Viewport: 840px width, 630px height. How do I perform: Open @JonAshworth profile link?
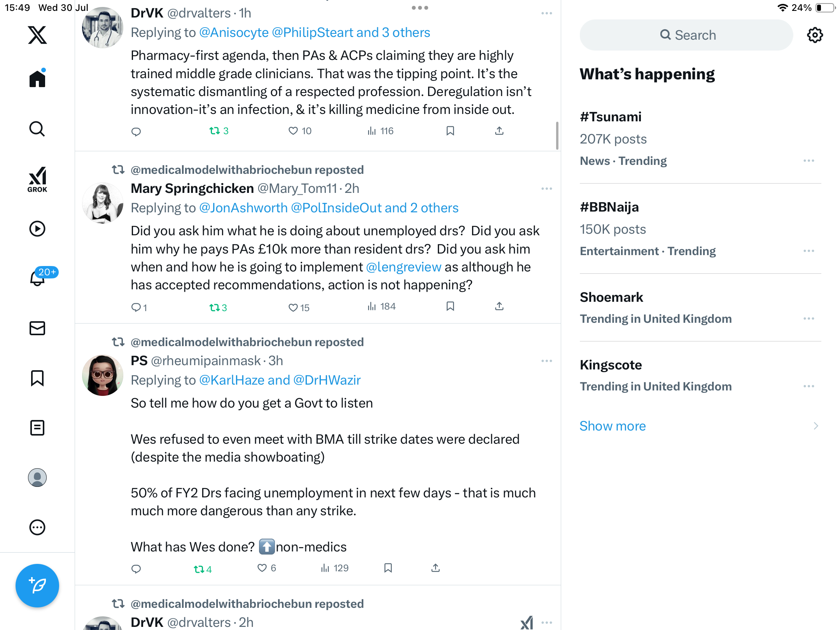(x=243, y=208)
